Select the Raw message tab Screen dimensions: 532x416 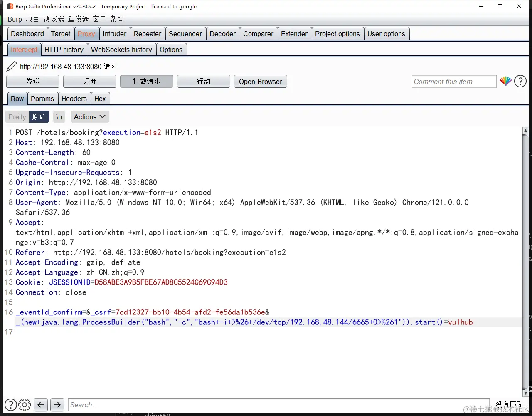[x=17, y=99]
